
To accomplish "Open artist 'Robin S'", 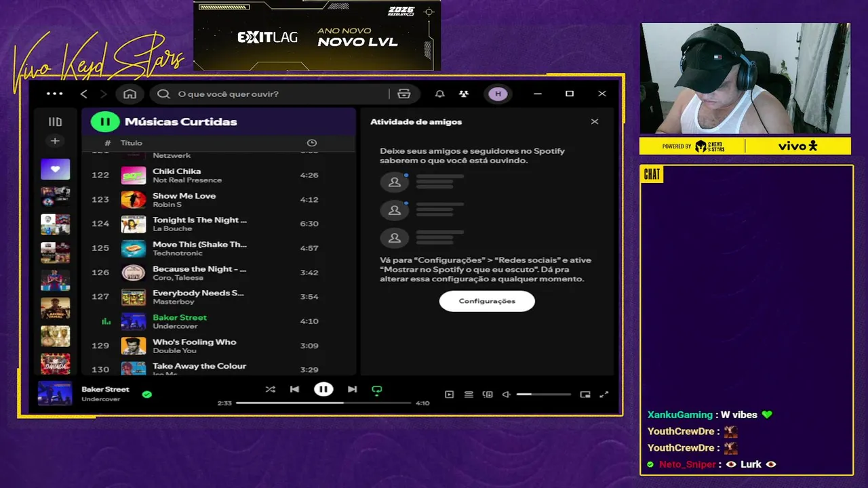I will 167,205.
